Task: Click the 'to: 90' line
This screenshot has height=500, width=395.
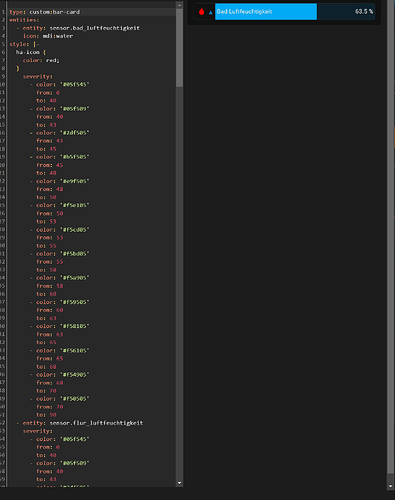Action: pyautogui.click(x=46, y=415)
